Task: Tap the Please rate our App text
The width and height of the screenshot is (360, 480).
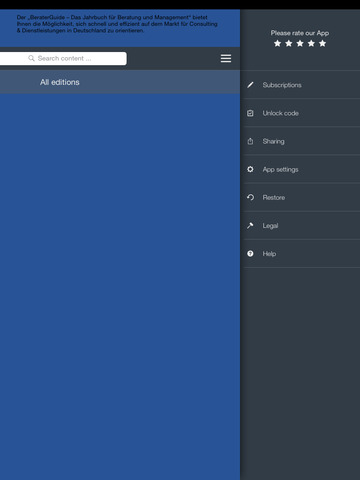Action: tap(300, 33)
